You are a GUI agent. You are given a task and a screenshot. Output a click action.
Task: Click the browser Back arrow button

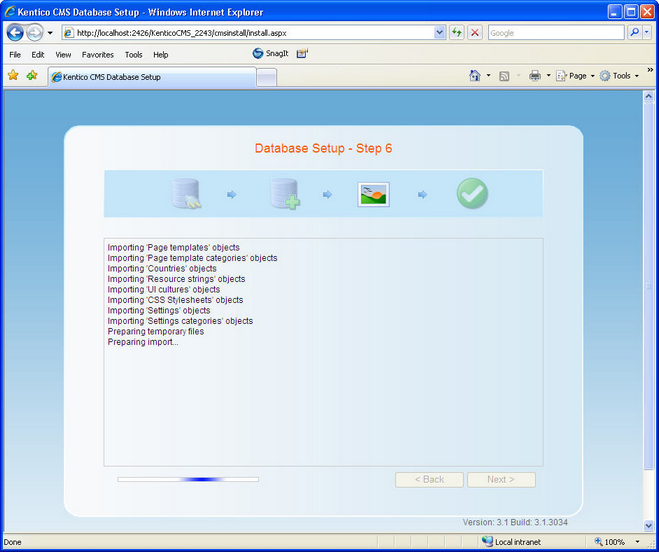[15, 32]
